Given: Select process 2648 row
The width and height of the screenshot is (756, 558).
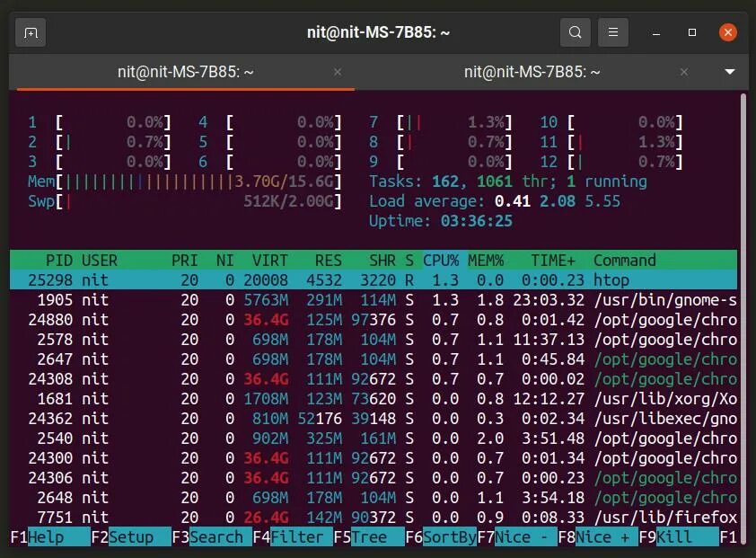Looking at the screenshot, I should click(x=374, y=498).
